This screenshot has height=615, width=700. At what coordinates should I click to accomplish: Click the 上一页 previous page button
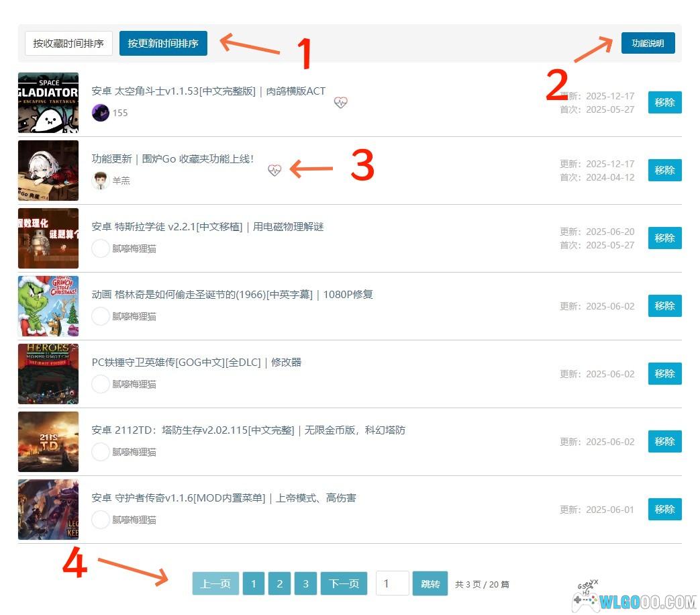215,584
